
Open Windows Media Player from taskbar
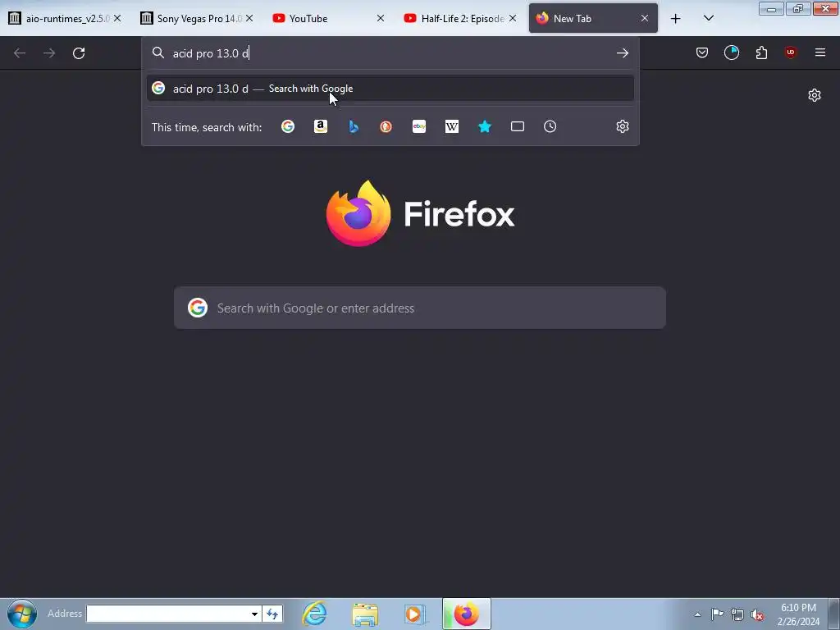click(413, 614)
